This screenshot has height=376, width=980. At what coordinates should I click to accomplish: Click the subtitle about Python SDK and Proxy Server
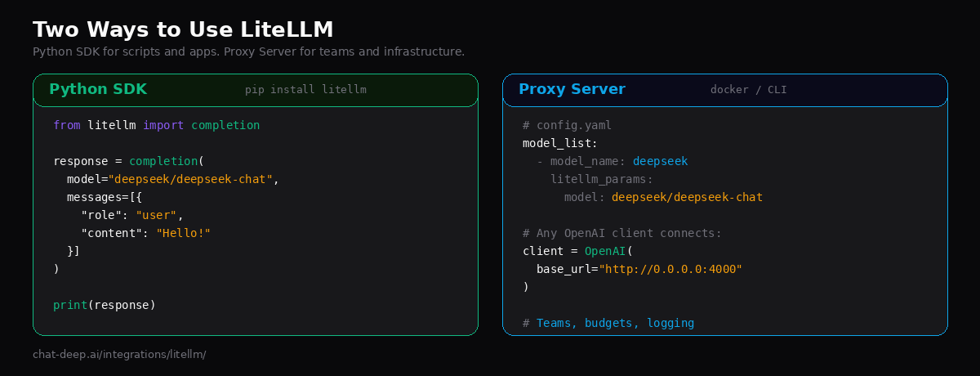coord(248,51)
